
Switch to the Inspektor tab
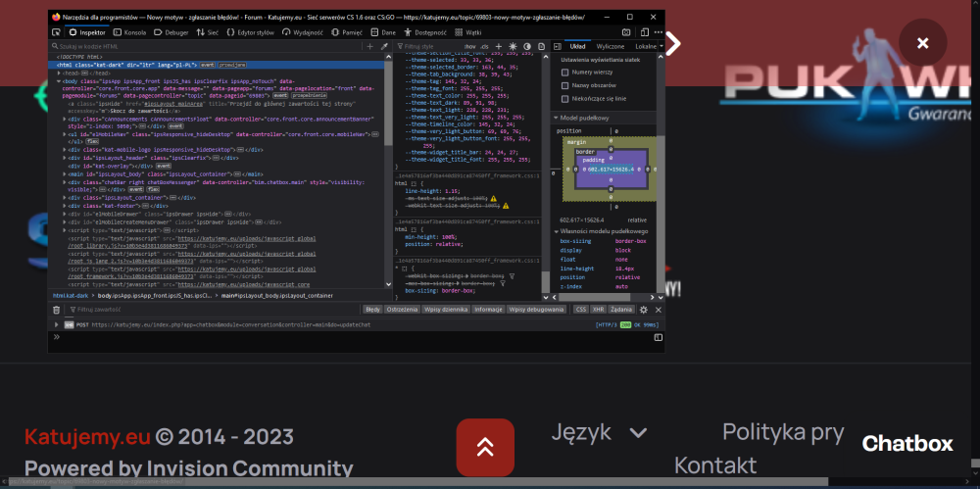[x=87, y=32]
